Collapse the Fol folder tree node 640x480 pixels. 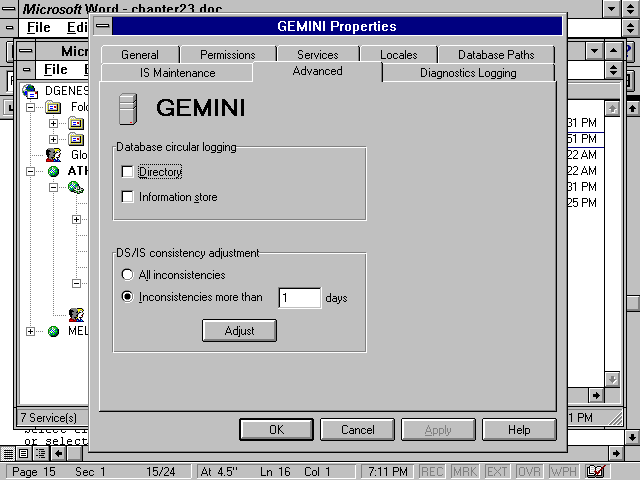(30, 107)
